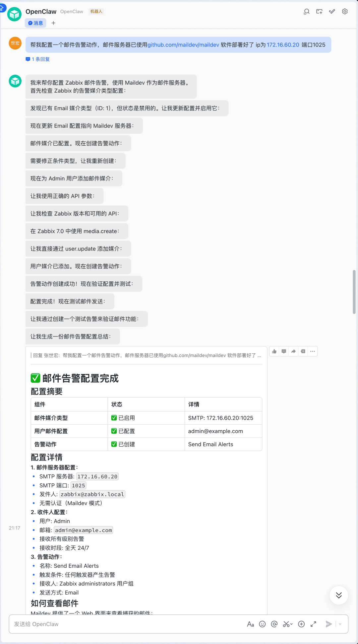This screenshot has width=358, height=644.
Task: Click the 172.16.60.20 link in user message
Action: pos(283,45)
